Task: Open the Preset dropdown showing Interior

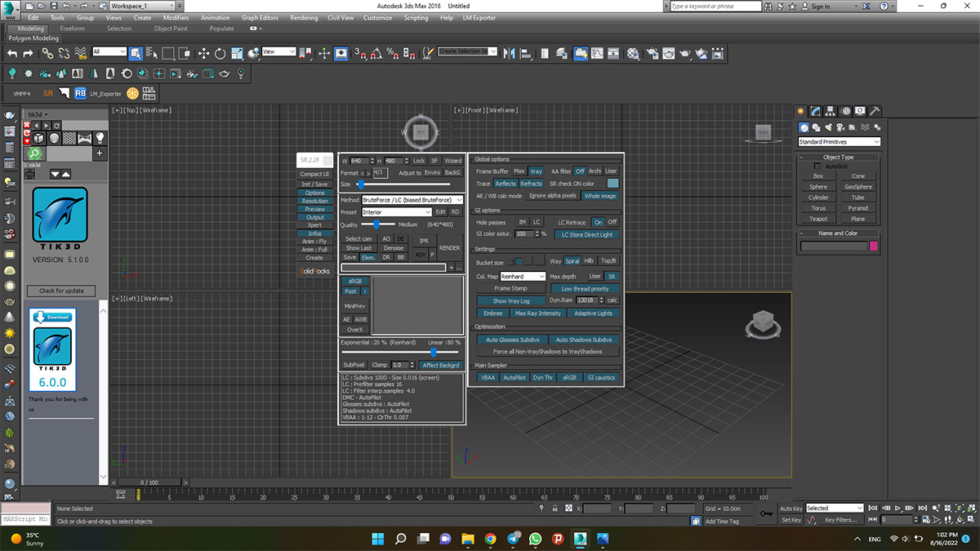Action: (x=397, y=212)
